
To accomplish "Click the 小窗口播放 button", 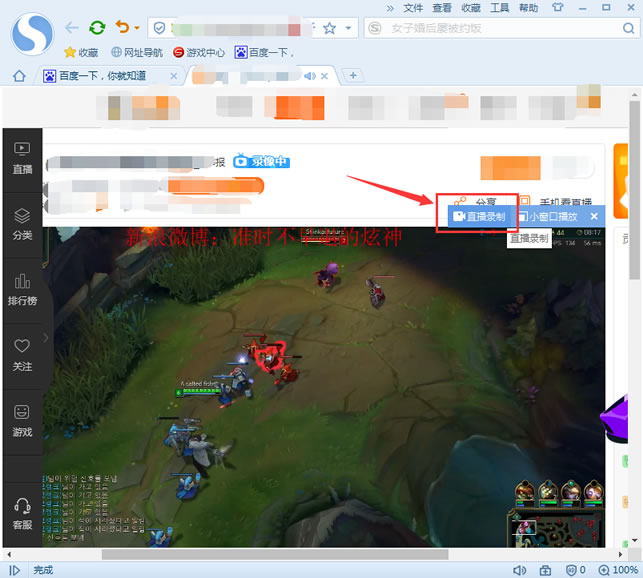I will (x=548, y=216).
